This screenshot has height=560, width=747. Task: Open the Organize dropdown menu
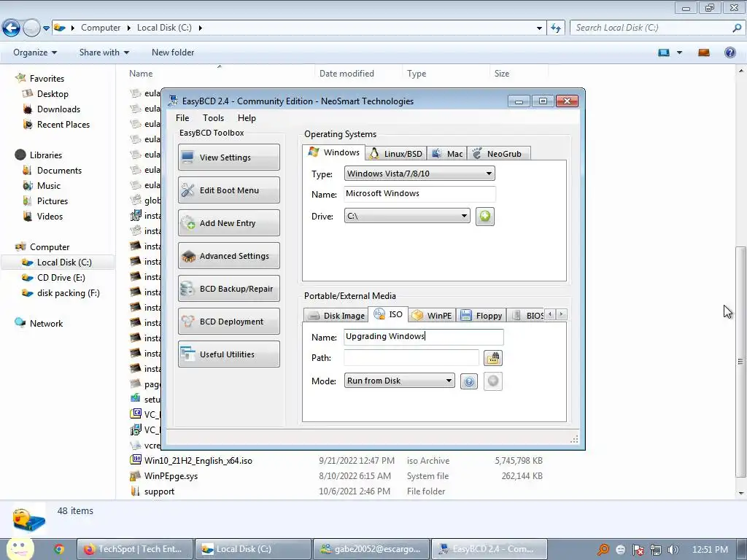click(35, 52)
